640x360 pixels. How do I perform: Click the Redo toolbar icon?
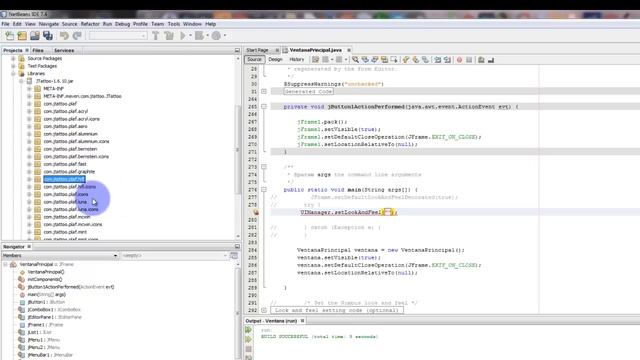(77, 36)
